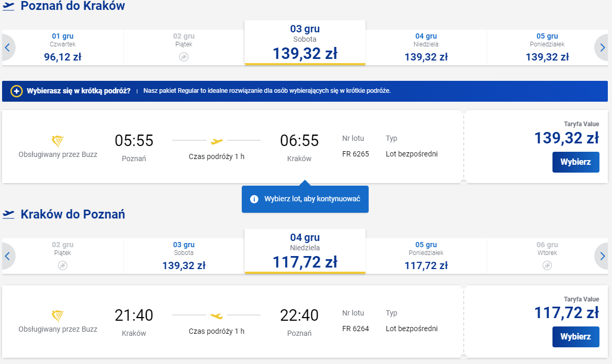
Task: Show earlier dates for Poznań to Kraków
Action: pos(7,47)
